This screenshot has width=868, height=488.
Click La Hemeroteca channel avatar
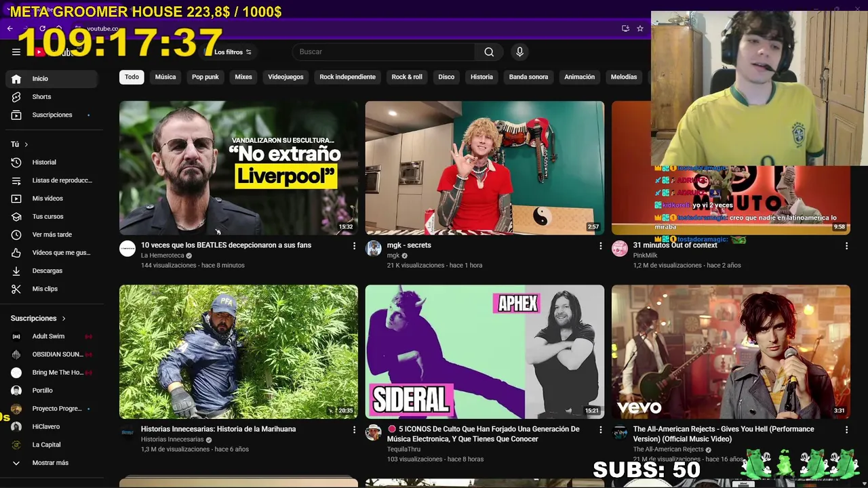click(127, 249)
